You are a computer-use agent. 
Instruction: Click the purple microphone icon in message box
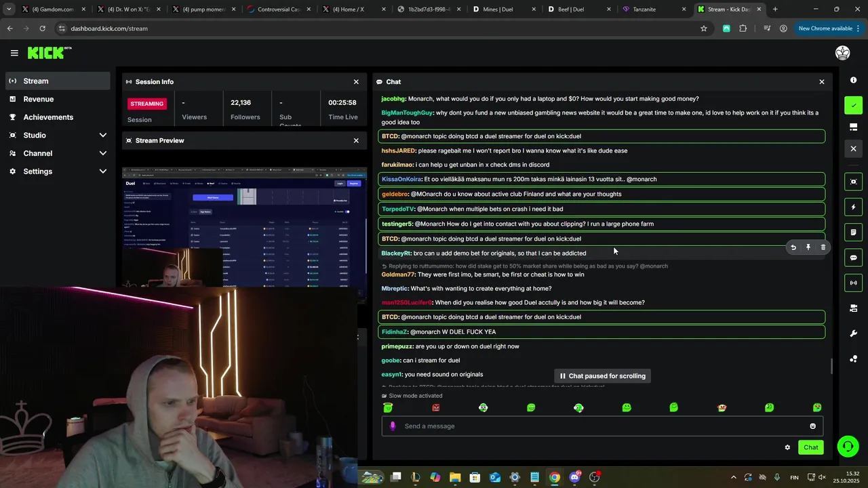393,426
